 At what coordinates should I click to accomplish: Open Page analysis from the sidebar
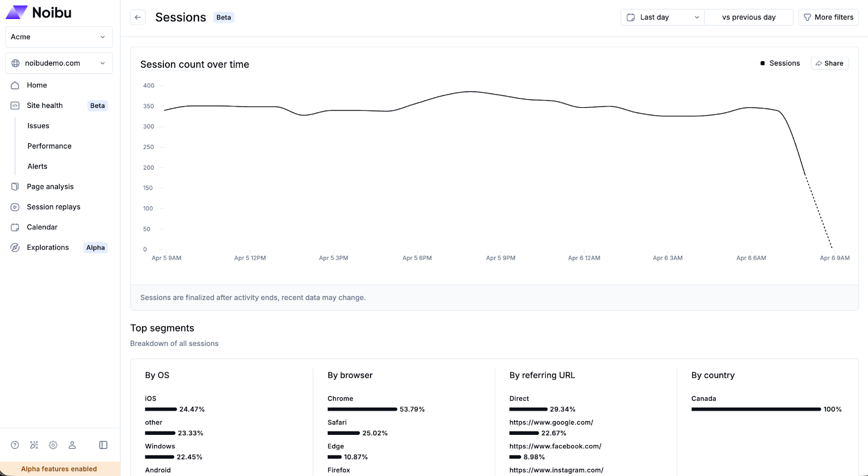point(50,186)
